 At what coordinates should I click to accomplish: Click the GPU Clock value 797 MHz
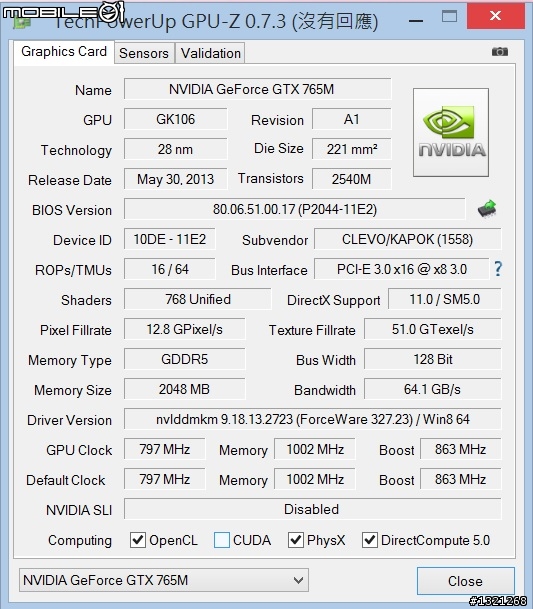(165, 449)
